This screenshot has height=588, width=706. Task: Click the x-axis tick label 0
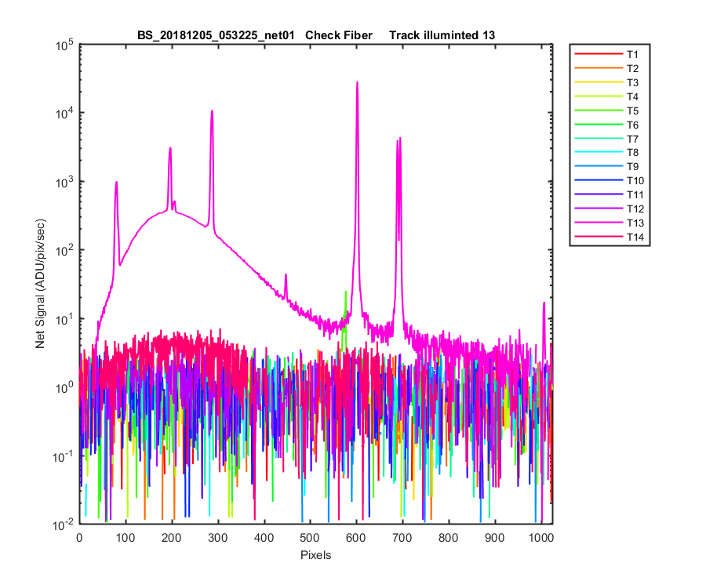[x=80, y=538]
